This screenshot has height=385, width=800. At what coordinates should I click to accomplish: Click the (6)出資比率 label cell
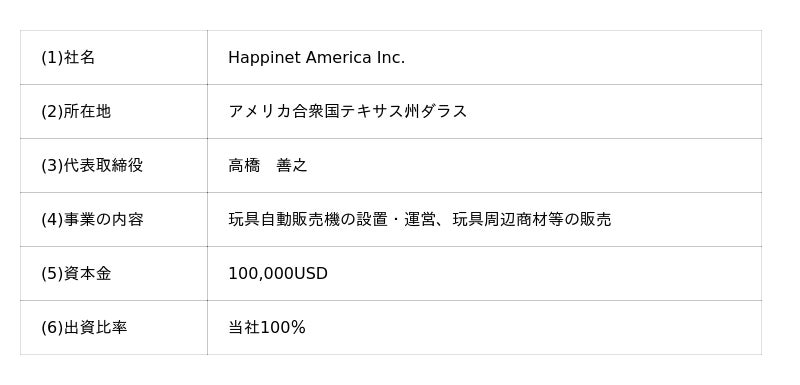tap(114, 327)
